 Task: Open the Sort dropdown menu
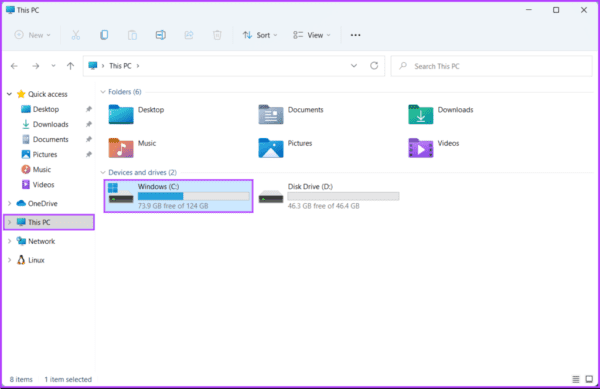[x=260, y=35]
